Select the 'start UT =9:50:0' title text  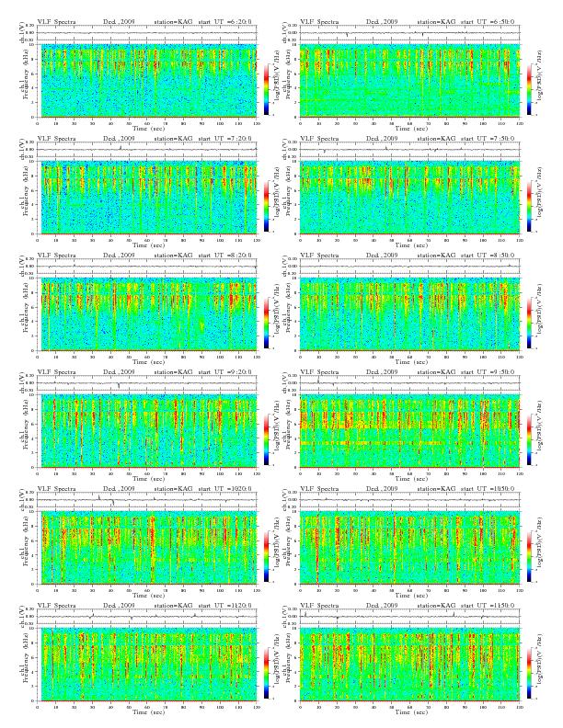pos(488,372)
